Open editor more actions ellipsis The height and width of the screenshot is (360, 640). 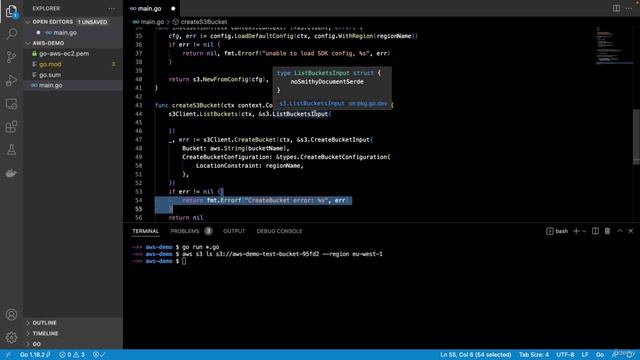(x=629, y=8)
